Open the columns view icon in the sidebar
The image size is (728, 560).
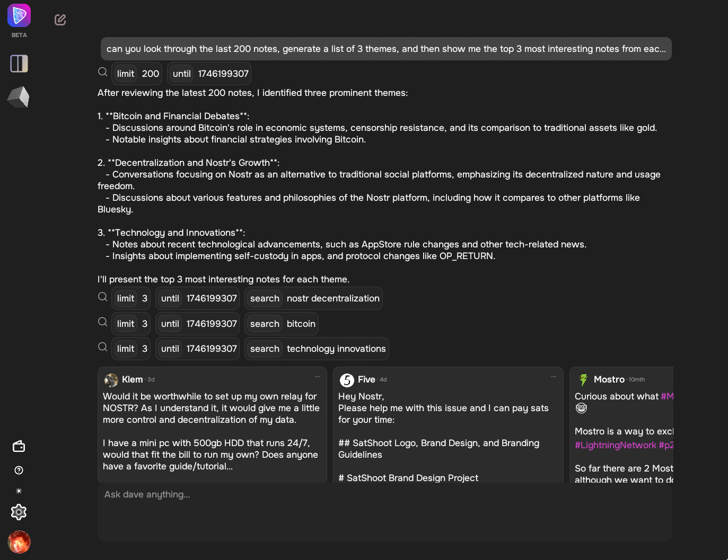point(19,64)
